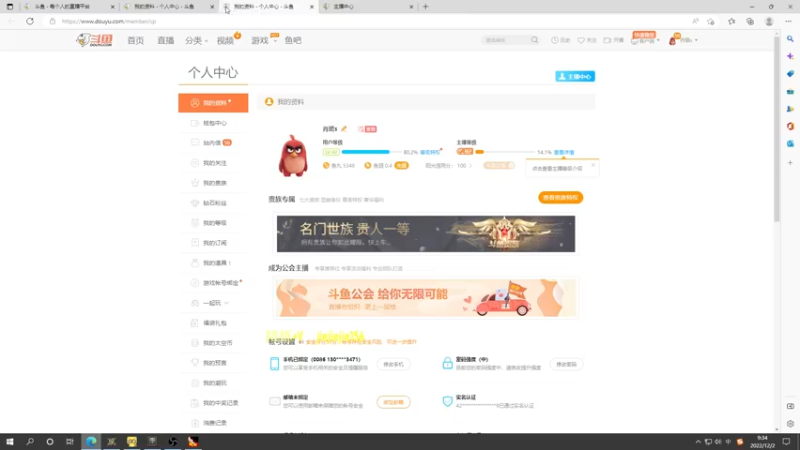Screen dimensions: 800x450
Task: Click the 可进一步提升 security link
Action: pos(402,342)
